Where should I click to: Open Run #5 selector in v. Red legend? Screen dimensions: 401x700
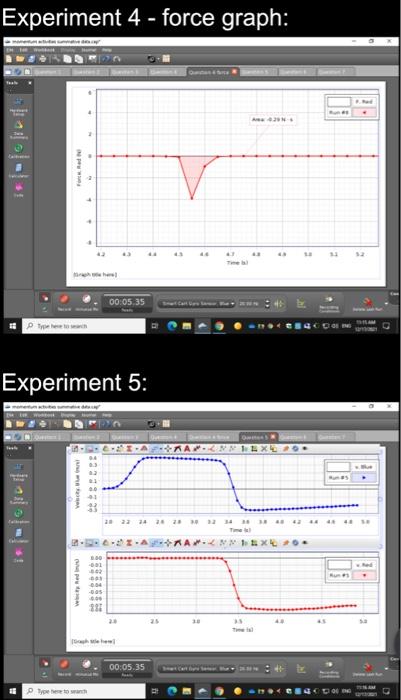coord(364,575)
